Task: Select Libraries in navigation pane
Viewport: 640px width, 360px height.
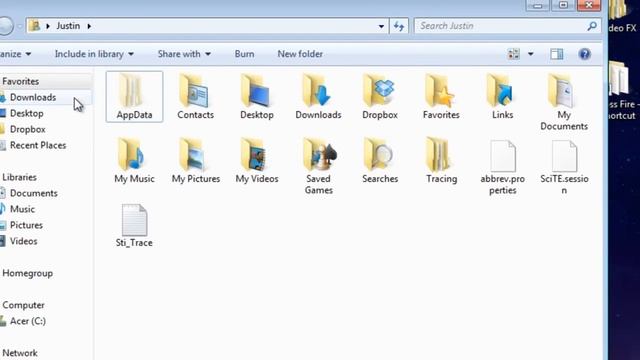Action: 19,177
